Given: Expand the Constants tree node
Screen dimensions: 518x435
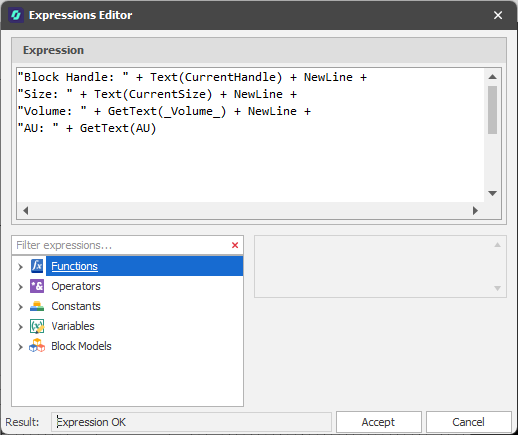Looking at the screenshot, I should pos(20,307).
